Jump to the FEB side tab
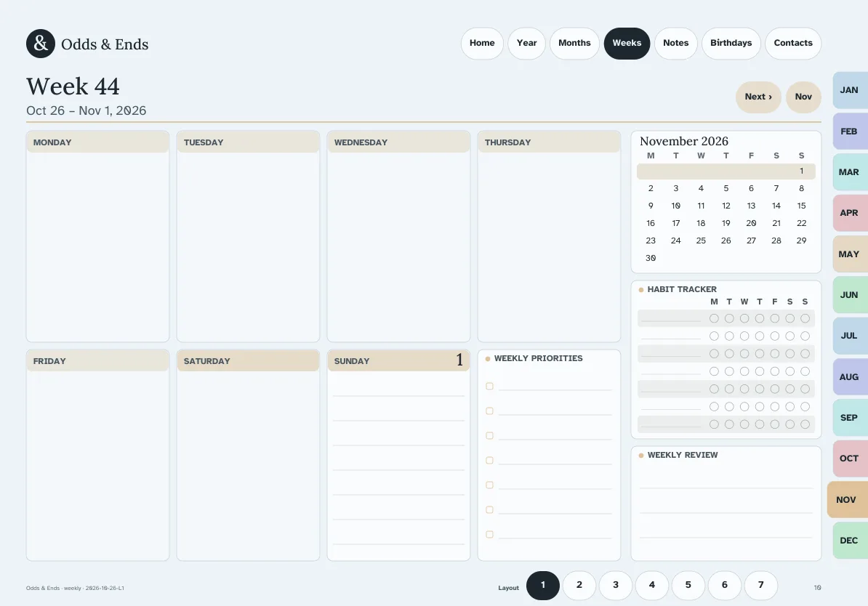 [x=850, y=132]
